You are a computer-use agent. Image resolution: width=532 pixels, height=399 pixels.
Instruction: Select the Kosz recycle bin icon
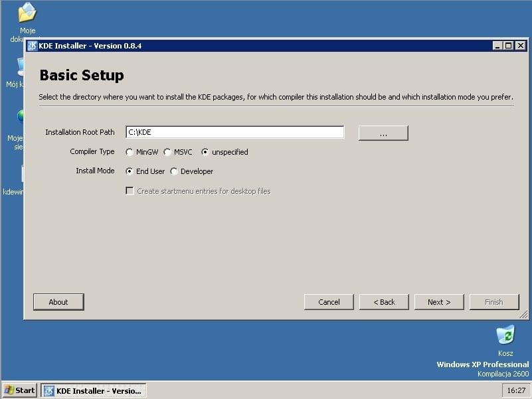pyautogui.click(x=505, y=335)
